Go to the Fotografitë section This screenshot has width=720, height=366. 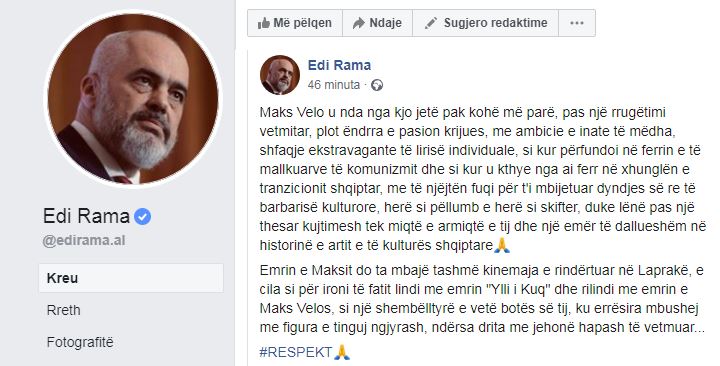[80, 342]
